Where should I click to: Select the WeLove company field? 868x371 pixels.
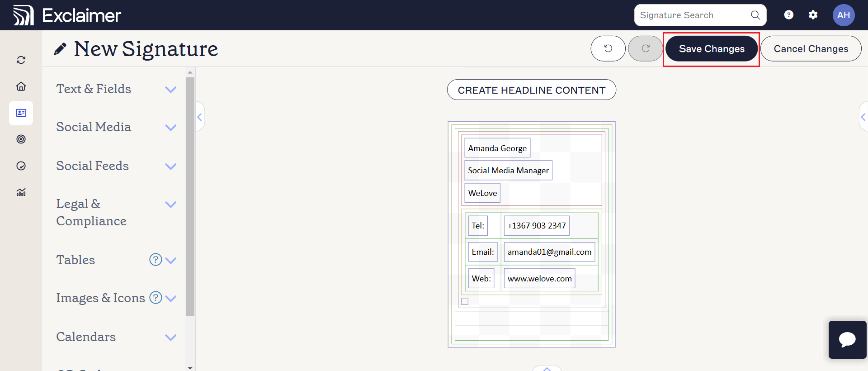[x=482, y=193]
